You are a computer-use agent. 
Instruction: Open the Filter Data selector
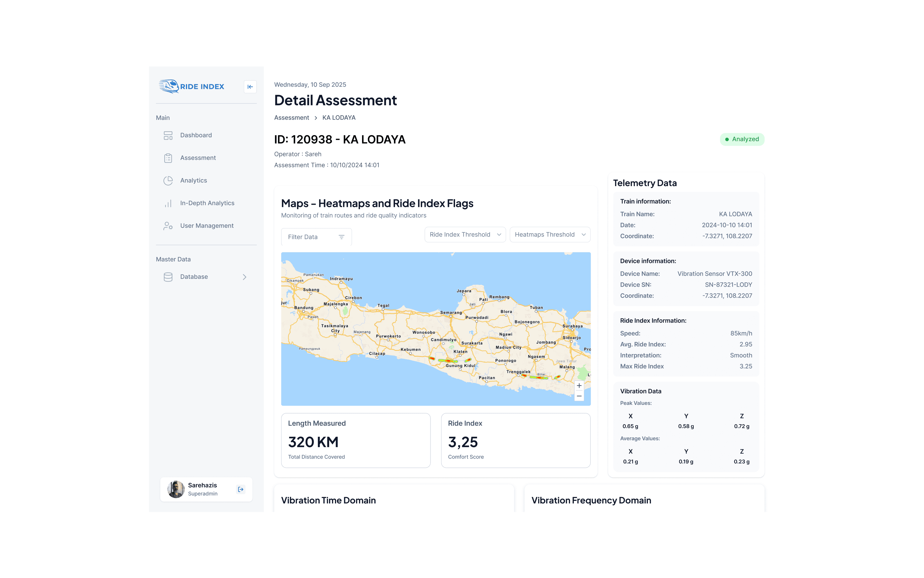pyautogui.click(x=316, y=237)
